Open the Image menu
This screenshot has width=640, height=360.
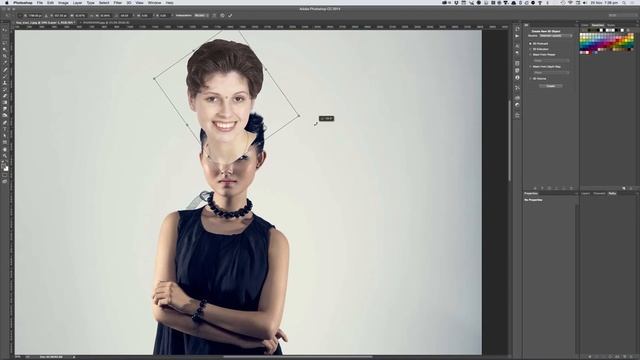click(63, 2)
